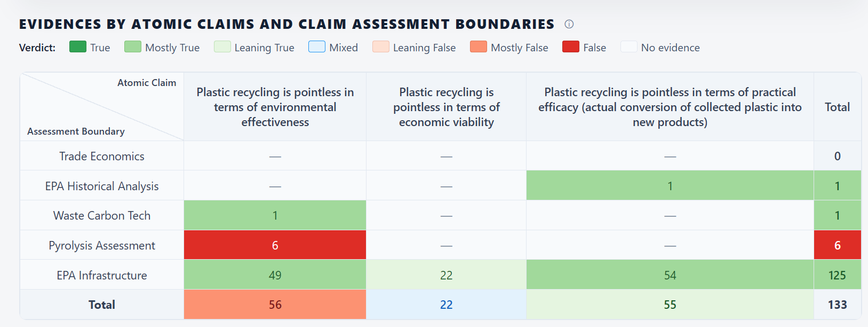Select the Mostly True legend swatch
The height and width of the screenshot is (327, 868).
pyautogui.click(x=133, y=47)
